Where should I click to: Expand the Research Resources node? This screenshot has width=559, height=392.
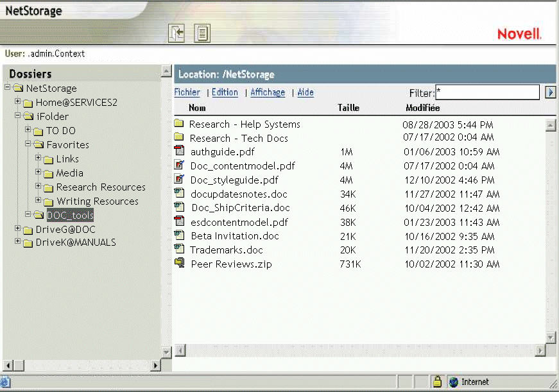tap(38, 185)
